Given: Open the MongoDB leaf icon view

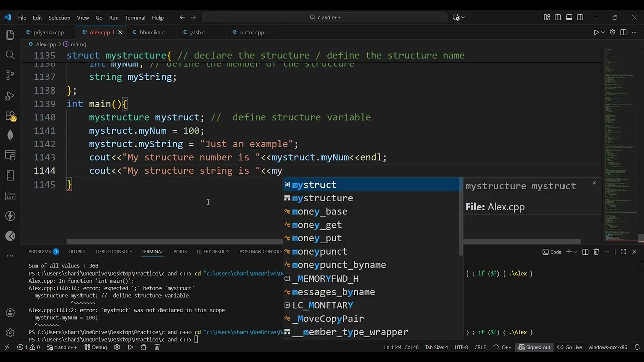Looking at the screenshot, I should 10,135.
